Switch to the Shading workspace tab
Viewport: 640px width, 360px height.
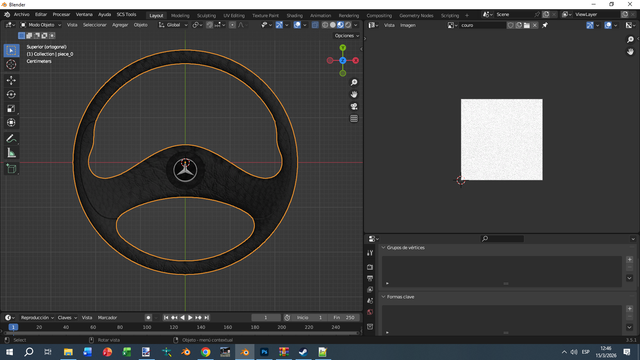294,16
